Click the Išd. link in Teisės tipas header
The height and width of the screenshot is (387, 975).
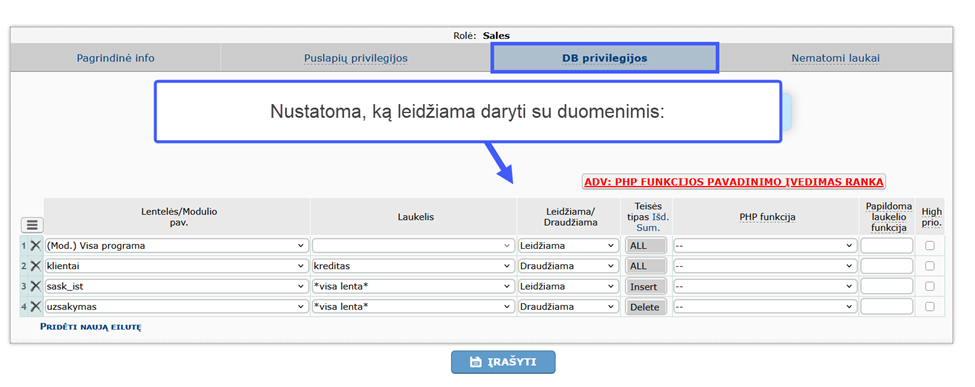[660, 217]
